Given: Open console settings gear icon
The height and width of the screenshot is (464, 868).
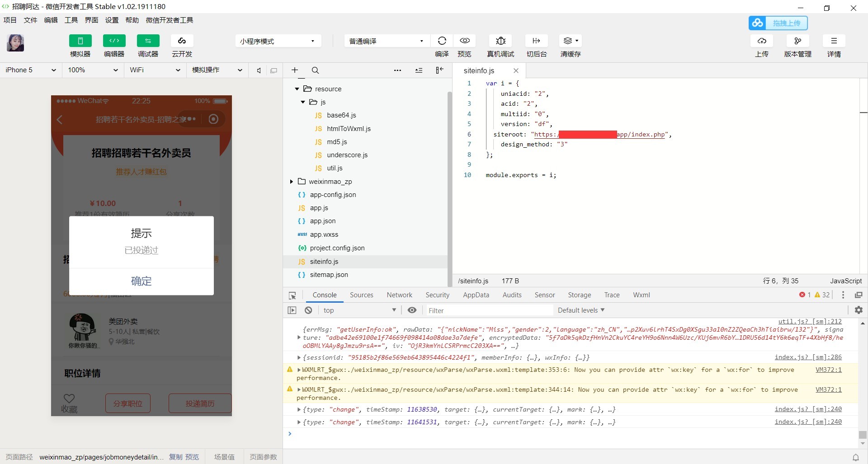Looking at the screenshot, I should (859, 310).
